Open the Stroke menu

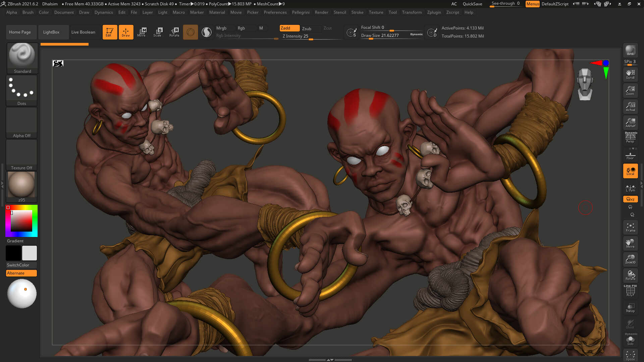(357, 12)
